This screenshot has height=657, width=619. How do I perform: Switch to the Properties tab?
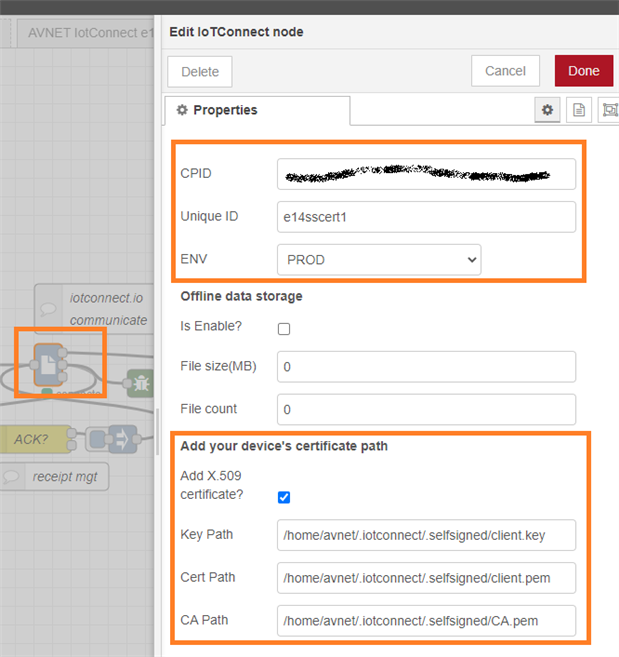(257, 110)
